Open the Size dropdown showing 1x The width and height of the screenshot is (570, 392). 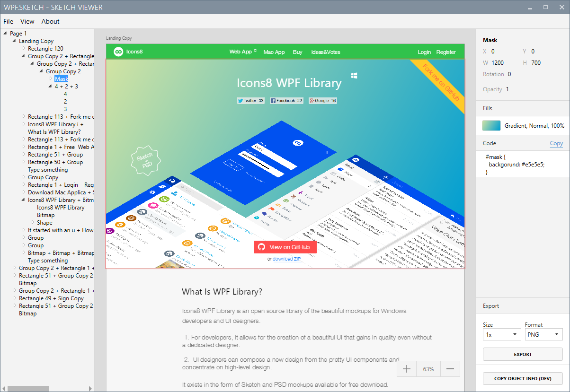[x=502, y=334]
